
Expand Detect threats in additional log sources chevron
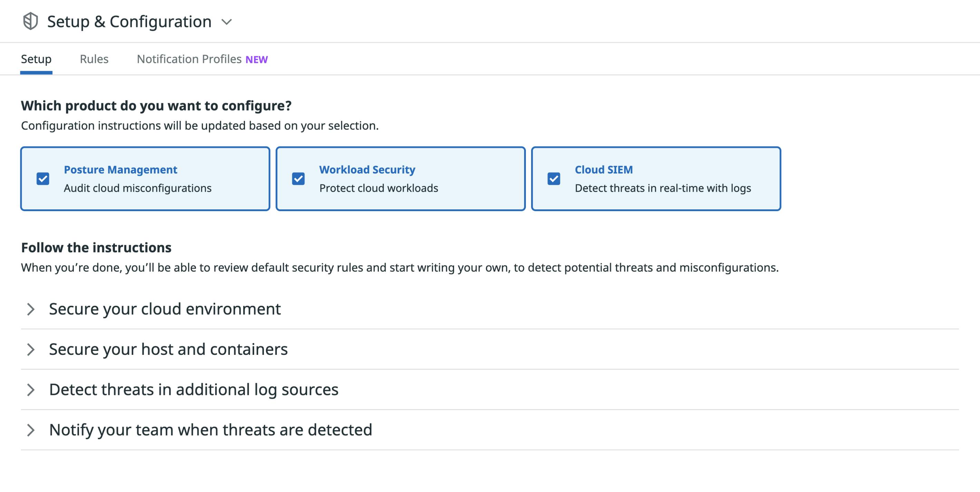point(31,390)
